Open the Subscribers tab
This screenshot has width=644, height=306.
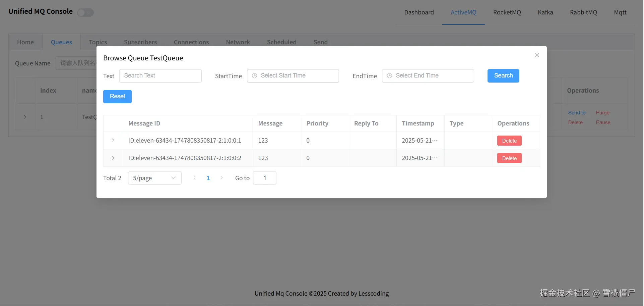click(x=140, y=42)
